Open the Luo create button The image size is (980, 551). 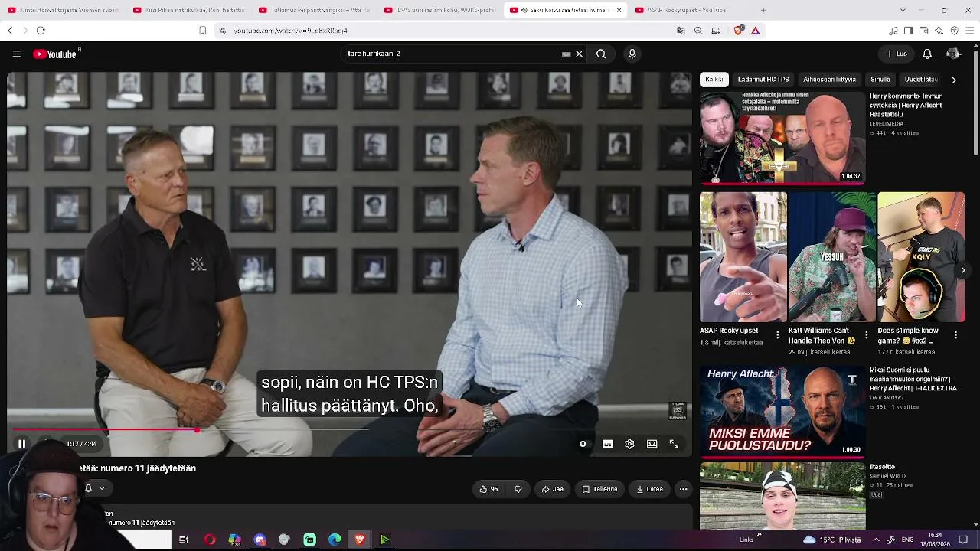897,54
